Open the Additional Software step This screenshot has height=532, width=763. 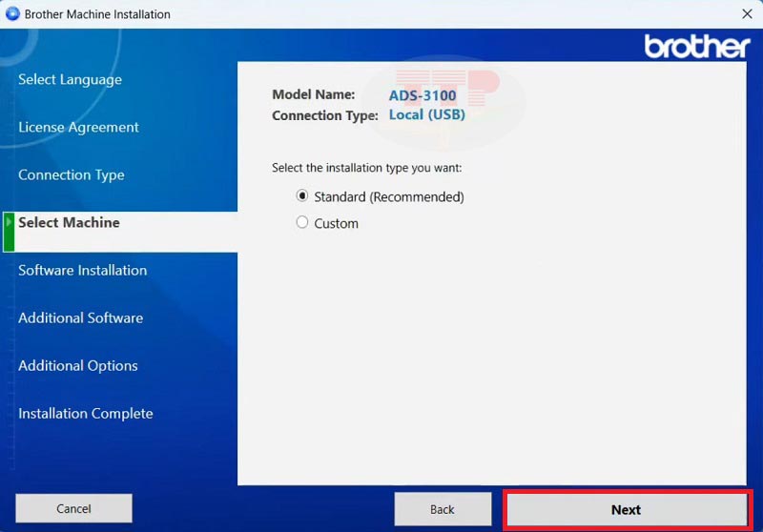[x=80, y=317]
